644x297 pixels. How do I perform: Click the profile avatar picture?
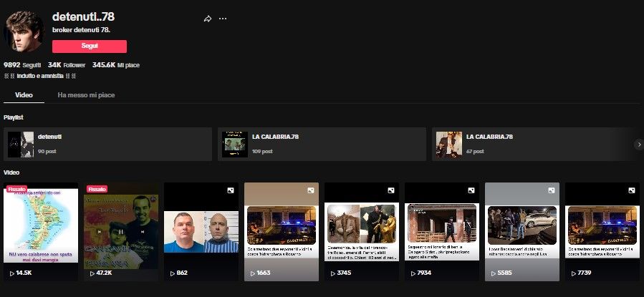click(25, 31)
